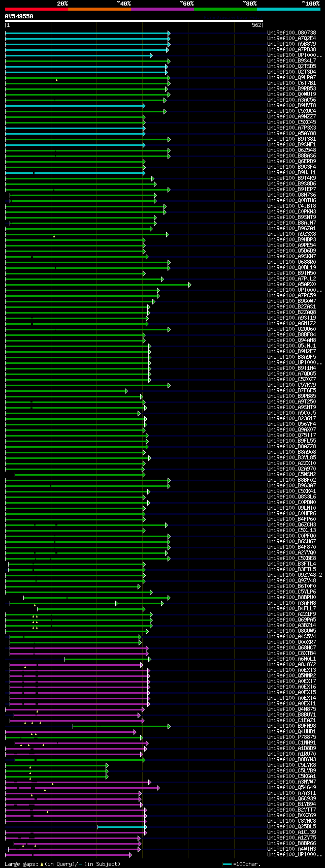Open hit UniRef100_A1RU70
The height and width of the screenshot is (868, 325).
[291, 754]
